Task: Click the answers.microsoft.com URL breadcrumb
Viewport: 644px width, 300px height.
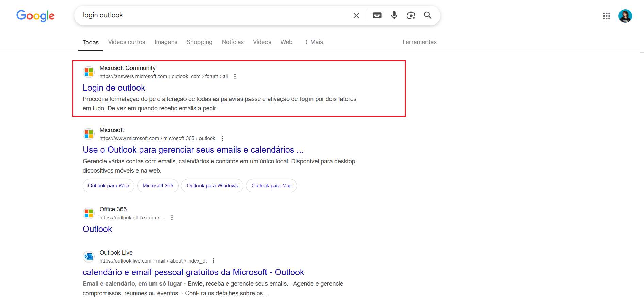Action: tap(164, 76)
